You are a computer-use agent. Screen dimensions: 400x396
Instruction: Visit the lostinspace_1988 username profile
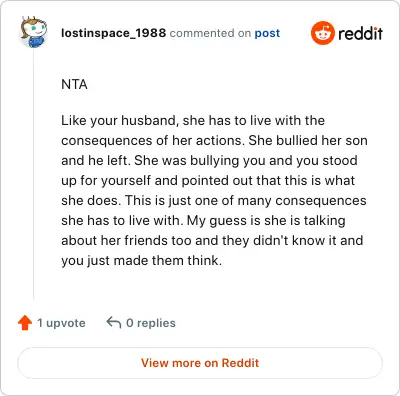click(113, 33)
